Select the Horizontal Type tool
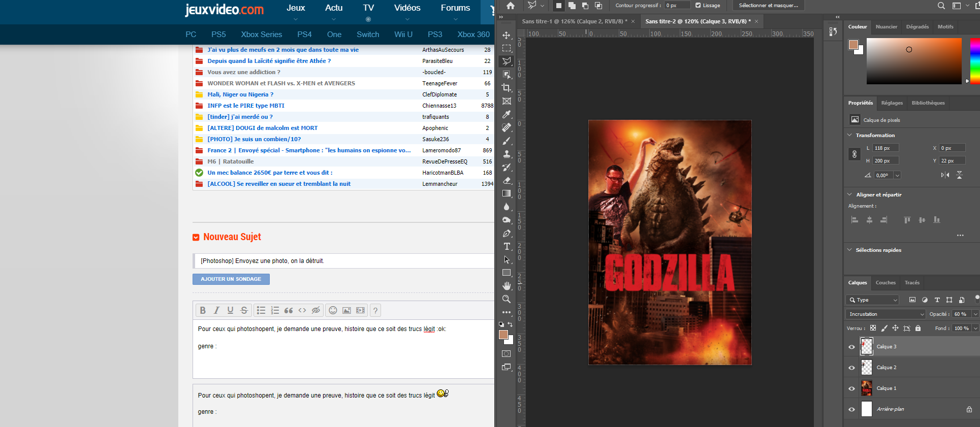The height and width of the screenshot is (427, 980). [507, 246]
